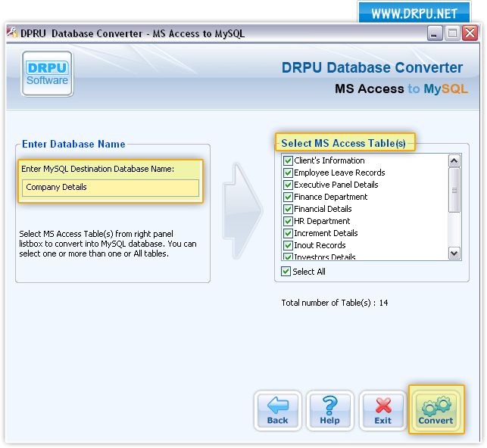This screenshot has height=448, width=487.
Task: Toggle the Employee Leave Records checkbox
Action: pos(288,173)
